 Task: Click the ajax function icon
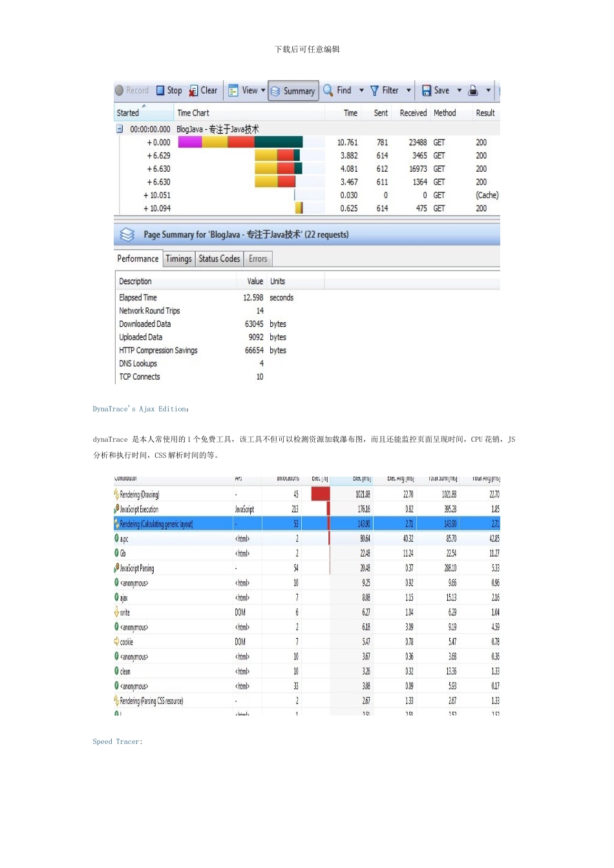point(116,597)
